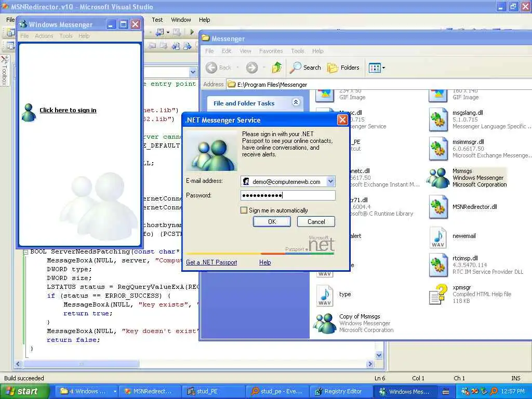532x399 pixels.
Task: Click the code editor horizontal scrollbar thumb
Action: (81, 364)
